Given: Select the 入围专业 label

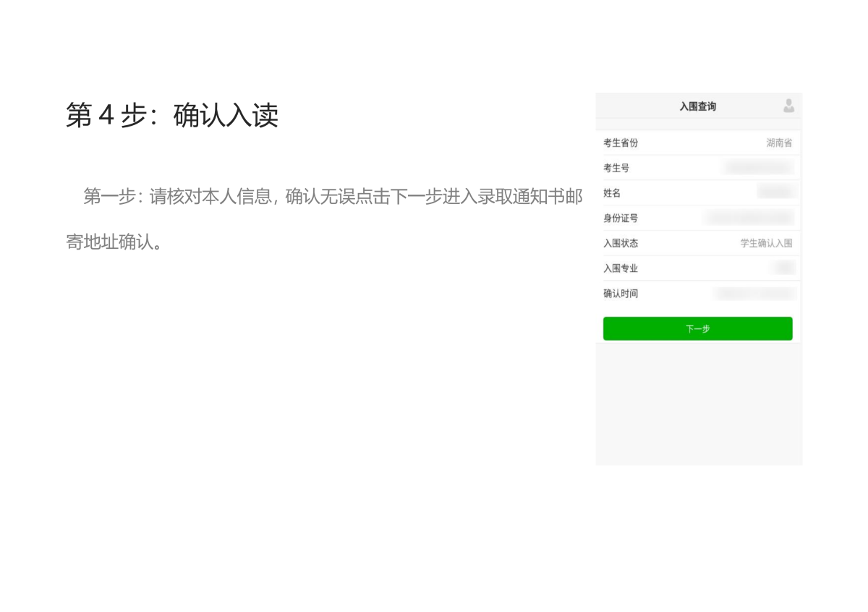Looking at the screenshot, I should 621,268.
